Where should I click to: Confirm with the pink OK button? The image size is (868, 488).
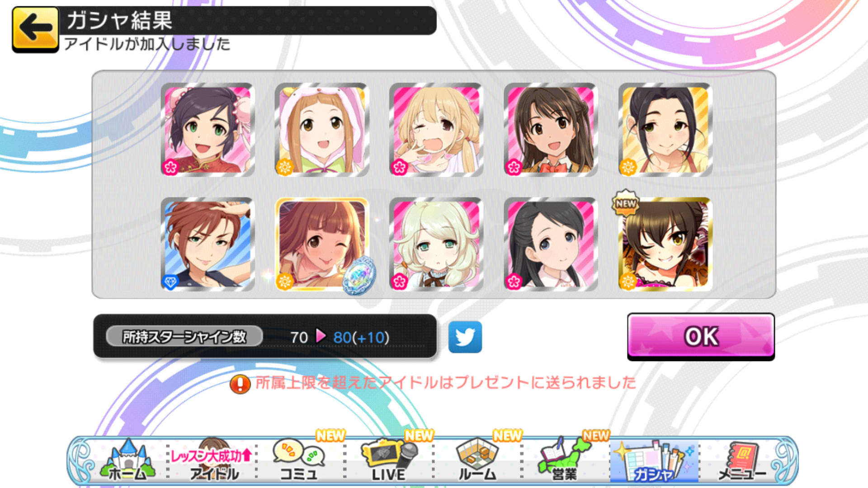click(x=701, y=336)
